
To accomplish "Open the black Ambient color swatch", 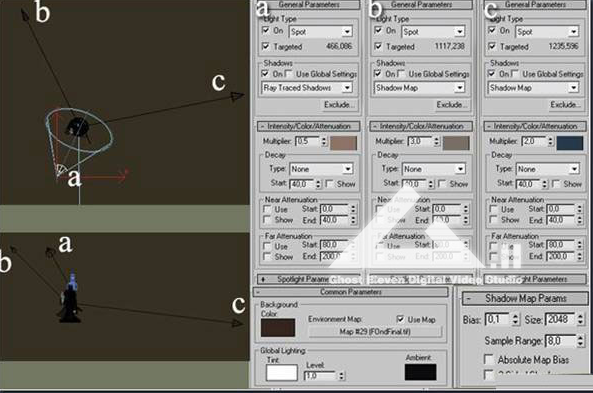I will [421, 372].
